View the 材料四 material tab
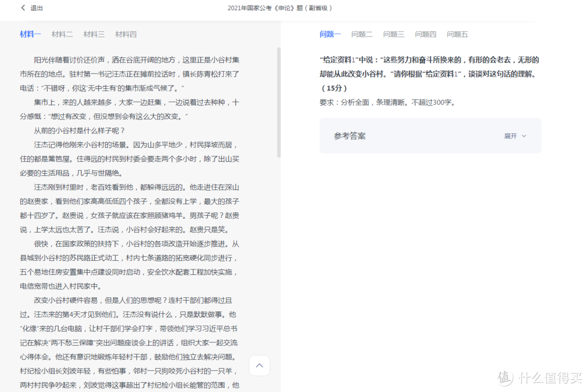Screen dimensions: 588x392 click(x=126, y=34)
